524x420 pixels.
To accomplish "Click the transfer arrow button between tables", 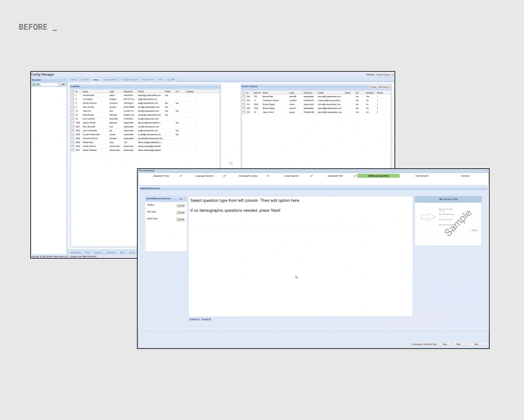I will (231, 163).
